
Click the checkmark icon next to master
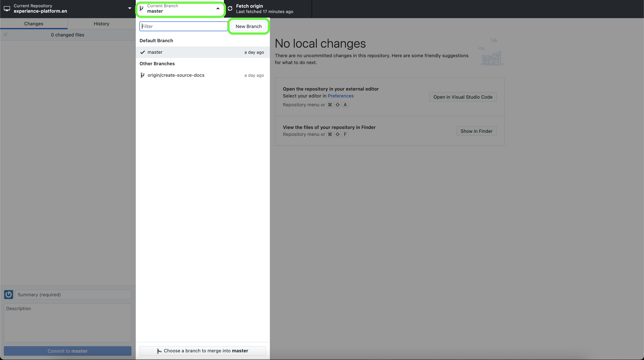[x=142, y=52]
